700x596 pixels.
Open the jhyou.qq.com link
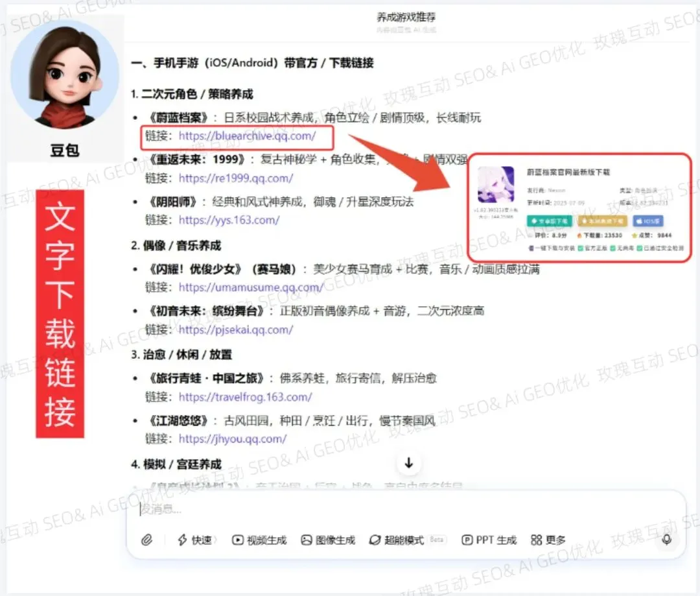(233, 439)
